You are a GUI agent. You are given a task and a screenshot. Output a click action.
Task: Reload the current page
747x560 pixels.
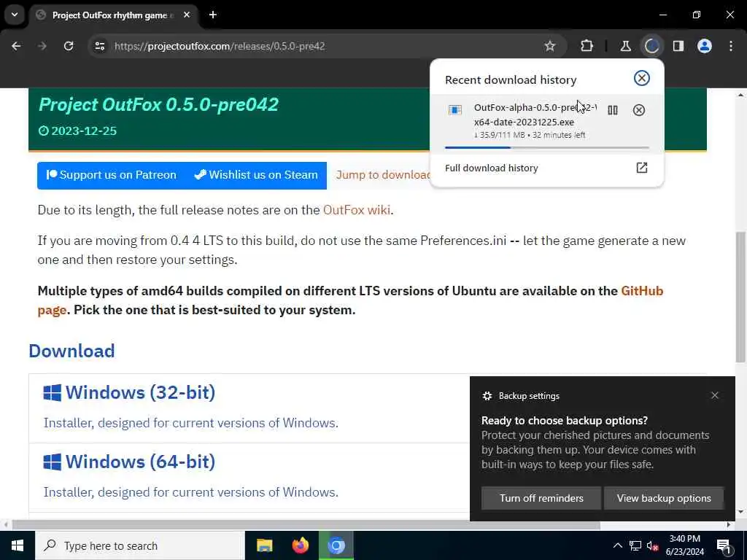click(69, 46)
